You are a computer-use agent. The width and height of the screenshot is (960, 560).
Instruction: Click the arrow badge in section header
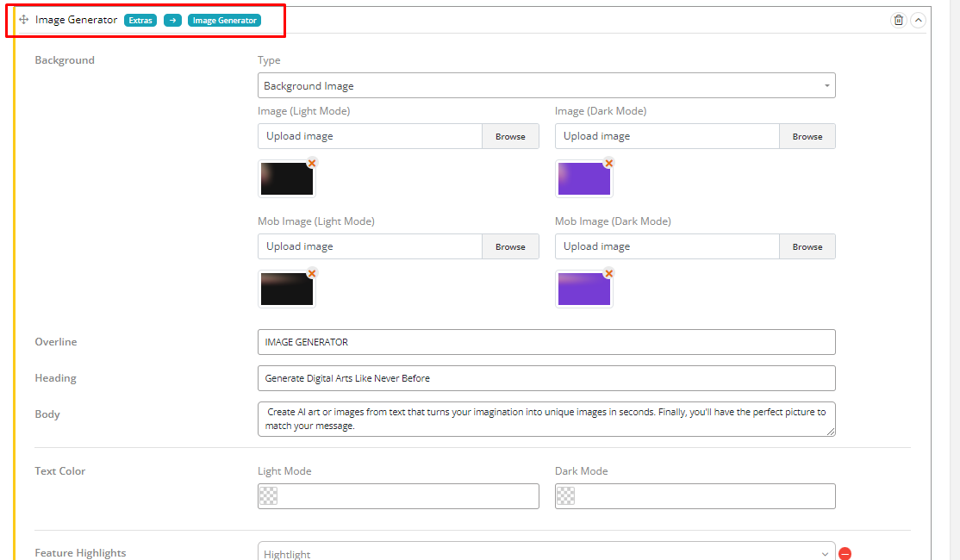(172, 20)
